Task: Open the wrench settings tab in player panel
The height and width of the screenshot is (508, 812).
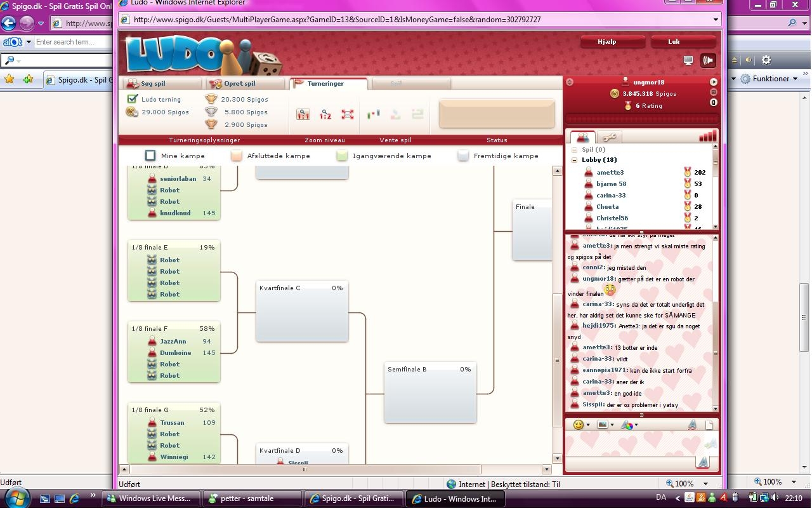Action: click(x=609, y=137)
